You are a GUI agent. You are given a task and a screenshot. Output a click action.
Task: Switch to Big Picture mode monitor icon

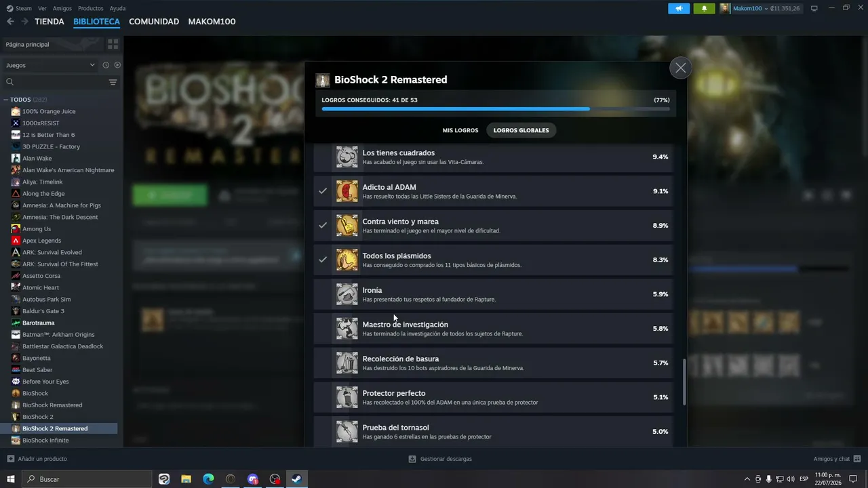tap(814, 8)
